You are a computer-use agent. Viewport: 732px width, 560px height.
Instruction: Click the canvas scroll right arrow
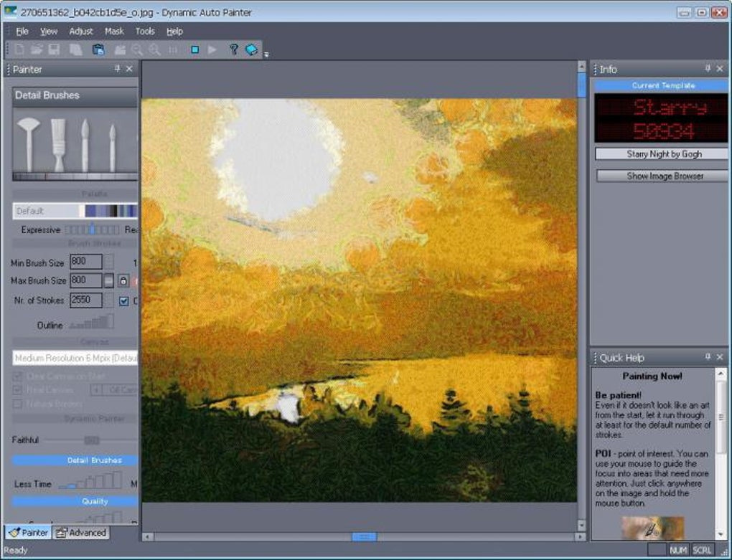tap(581, 537)
